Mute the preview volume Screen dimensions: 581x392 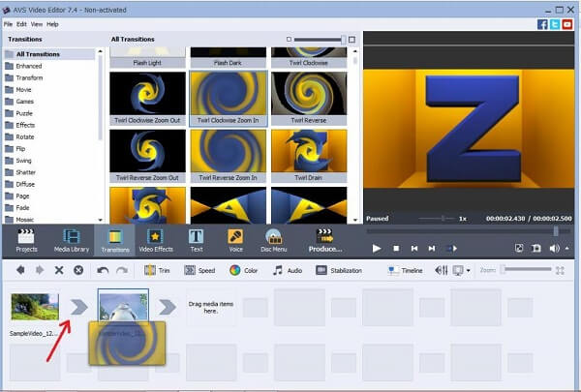pos(554,248)
